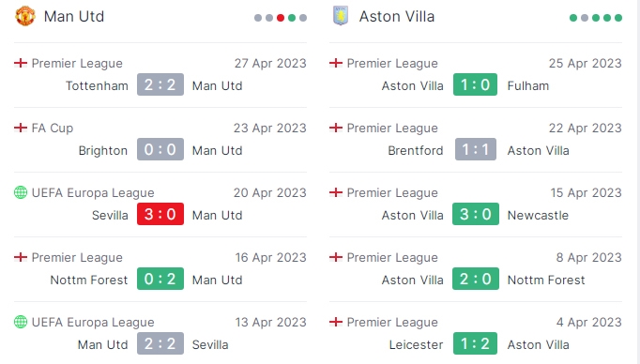Click the globe icon for 20 Apr Europa League

click(21, 192)
